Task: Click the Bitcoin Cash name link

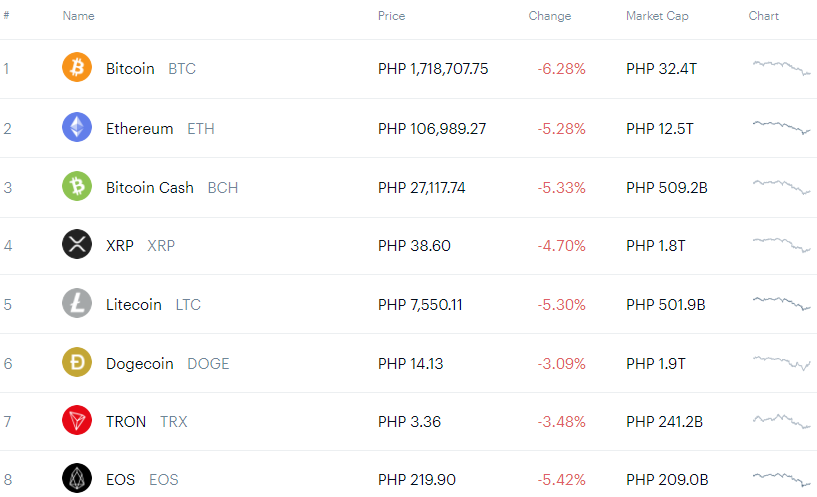Action: 150,188
